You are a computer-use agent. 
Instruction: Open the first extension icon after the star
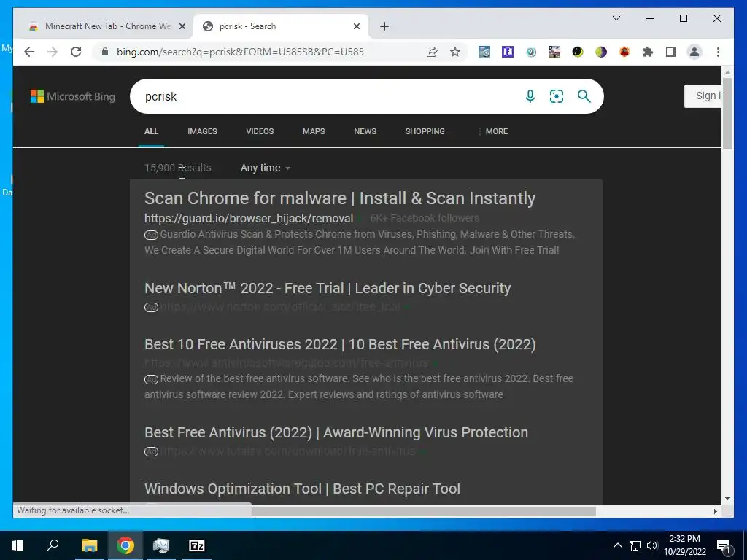[x=484, y=52]
